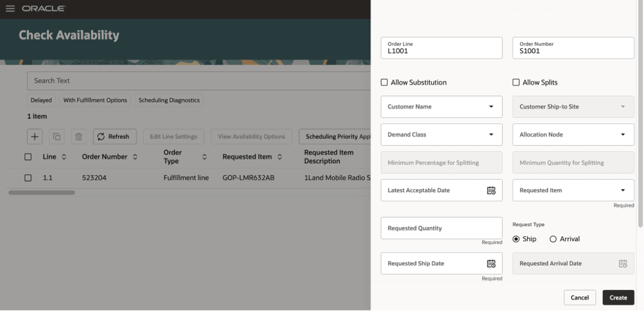Filter by Delayed chip

(41, 100)
